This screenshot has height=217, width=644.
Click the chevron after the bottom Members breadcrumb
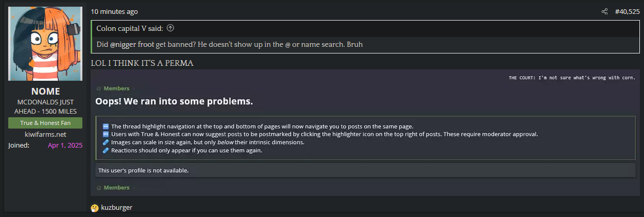point(134,188)
